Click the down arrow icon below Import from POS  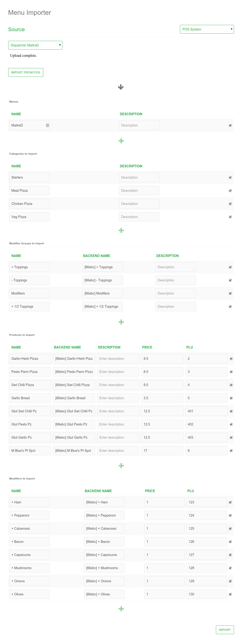pos(121,87)
